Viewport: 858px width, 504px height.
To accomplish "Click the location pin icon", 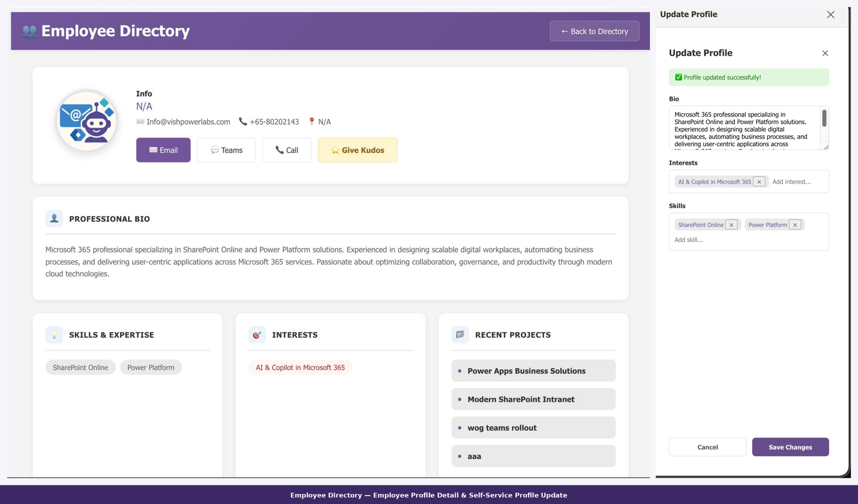I will click(312, 121).
